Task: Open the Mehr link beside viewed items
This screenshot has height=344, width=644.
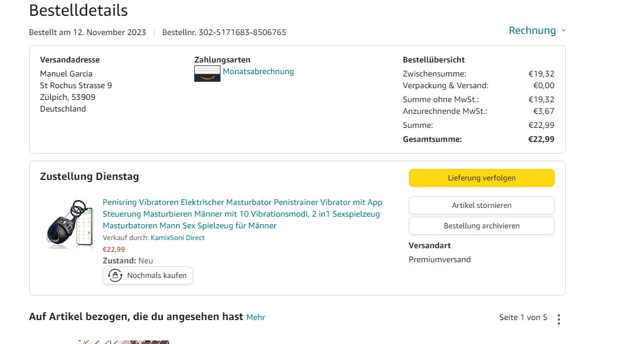Action: 256,317
